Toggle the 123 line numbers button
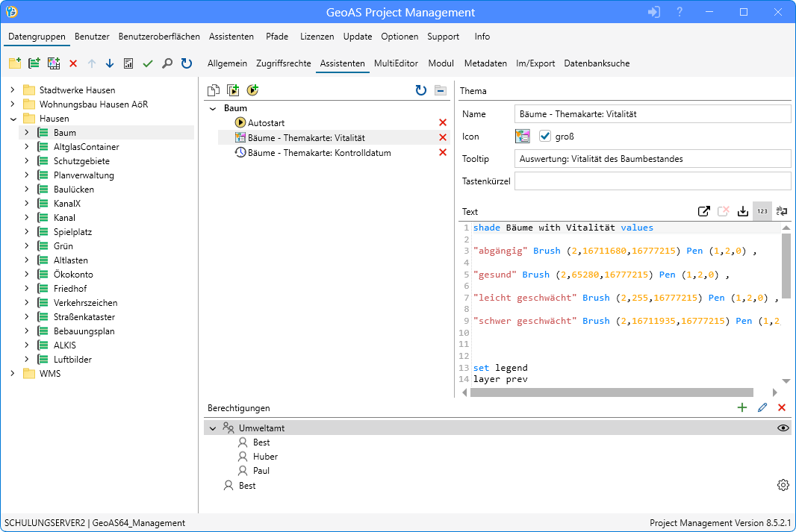The height and width of the screenshot is (532, 796). [762, 211]
